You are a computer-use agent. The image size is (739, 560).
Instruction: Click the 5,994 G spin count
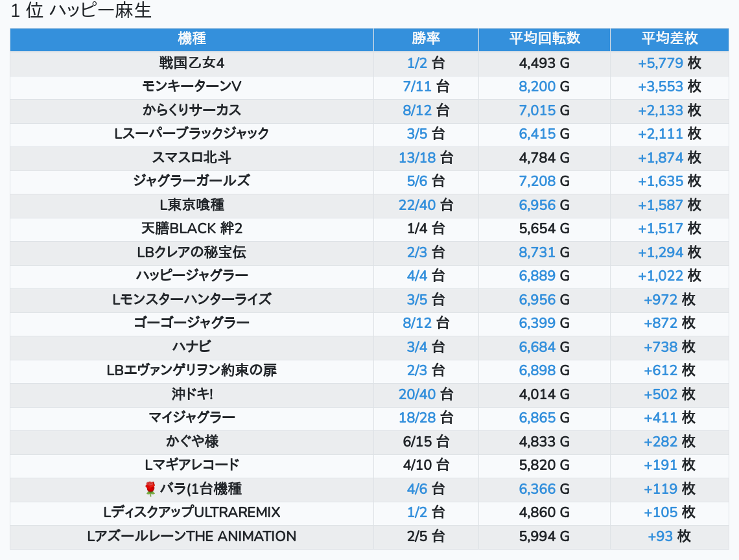tap(545, 537)
